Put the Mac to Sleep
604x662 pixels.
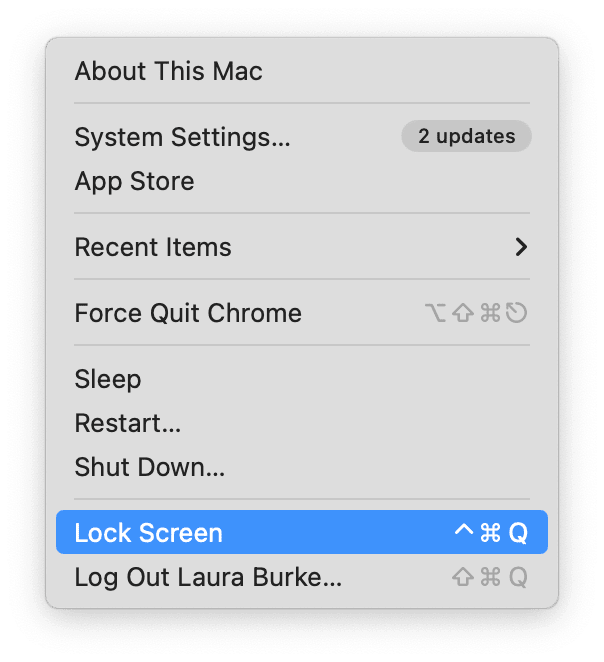pos(108,380)
